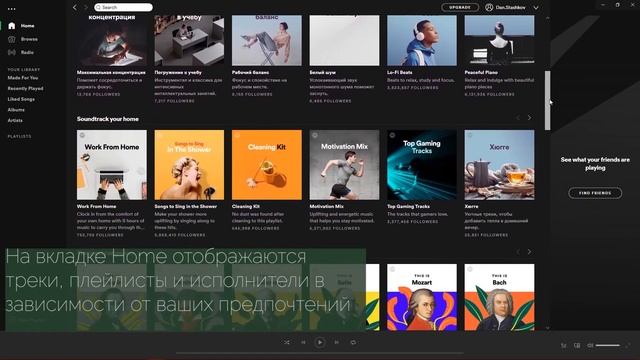Open Made For You library section
The width and height of the screenshot is (640, 360).
pos(23,78)
